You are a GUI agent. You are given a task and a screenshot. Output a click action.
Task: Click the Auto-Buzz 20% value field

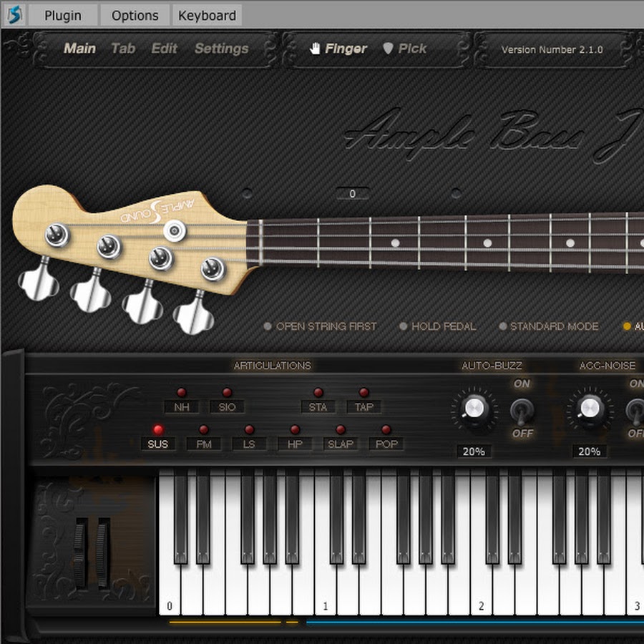(474, 452)
